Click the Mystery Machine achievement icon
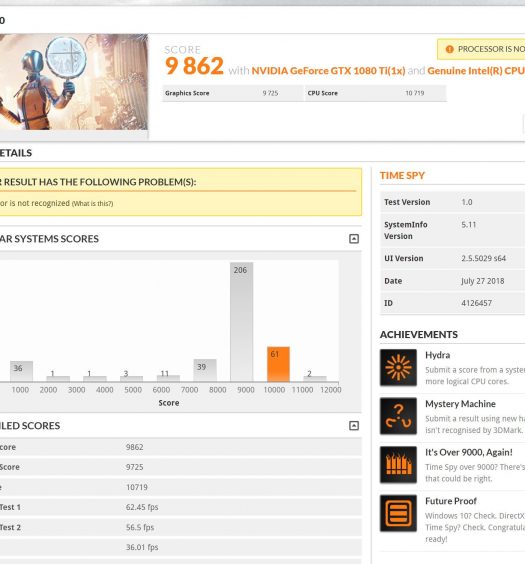 (398, 416)
